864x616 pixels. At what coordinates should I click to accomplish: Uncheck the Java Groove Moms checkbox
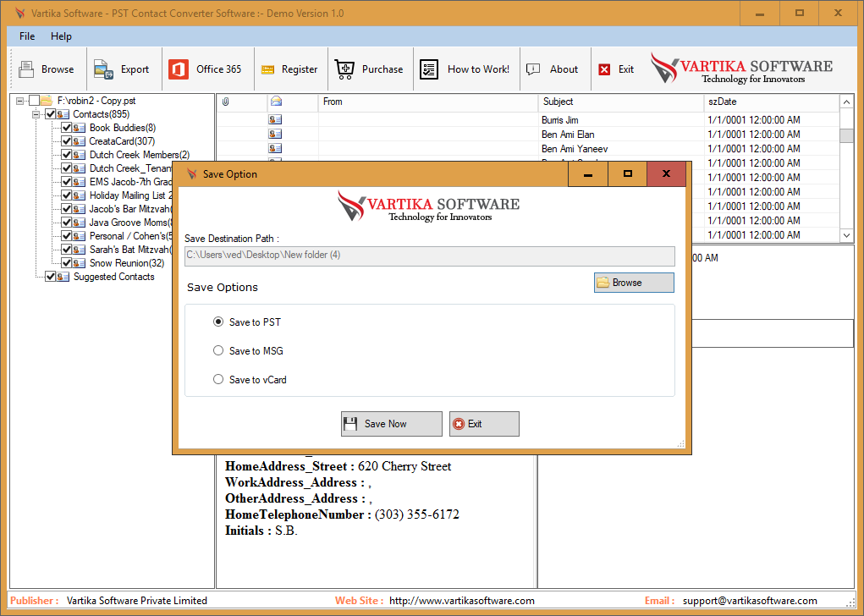click(x=66, y=223)
